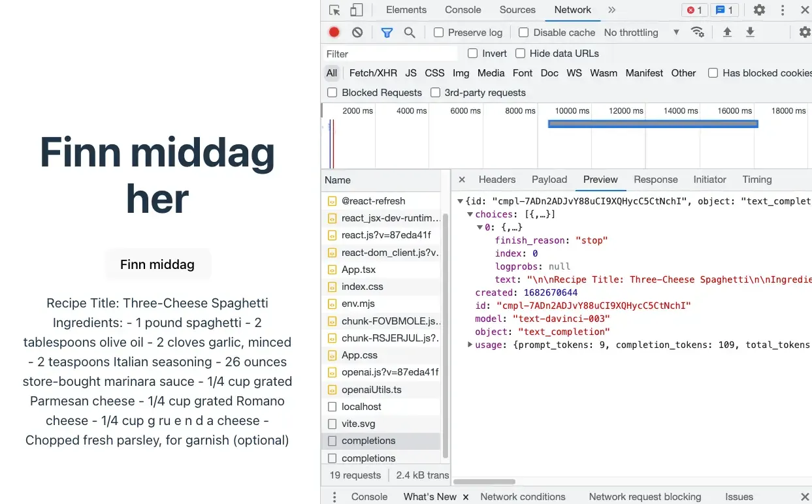Open network conditions via the wifi icon
The height and width of the screenshot is (504, 812).
coord(698,31)
